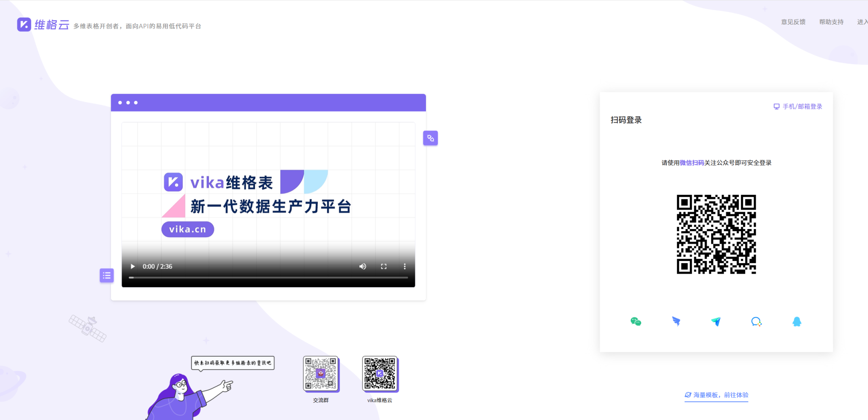
Task: Log in with the DingTalk icon
Action: tap(676, 322)
